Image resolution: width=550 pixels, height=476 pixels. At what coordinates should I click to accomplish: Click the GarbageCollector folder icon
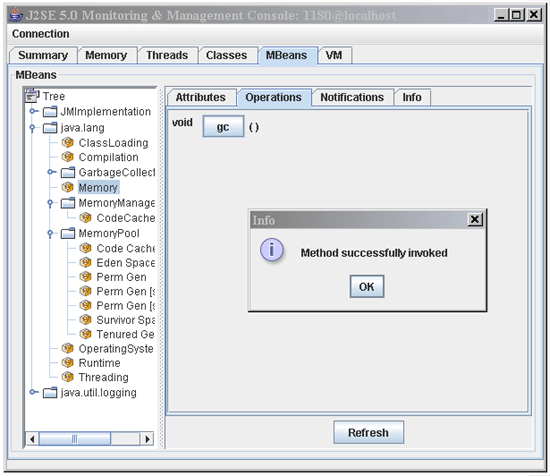point(68,172)
